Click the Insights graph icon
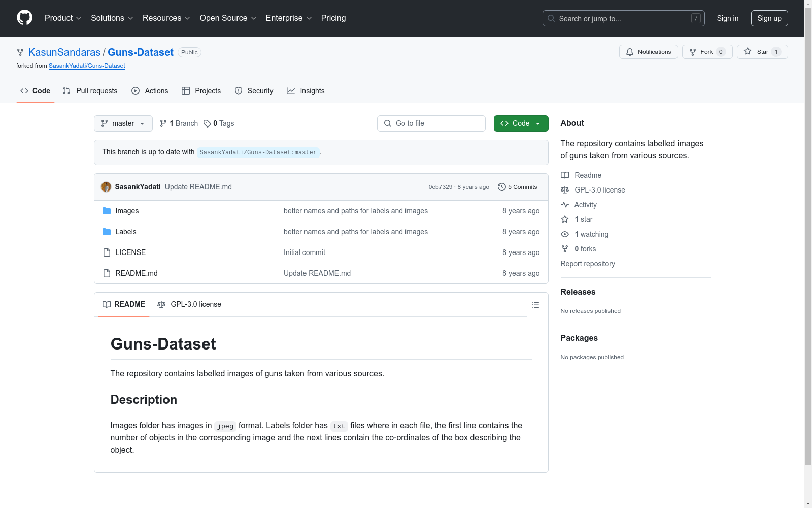The height and width of the screenshot is (508, 812). pyautogui.click(x=291, y=91)
